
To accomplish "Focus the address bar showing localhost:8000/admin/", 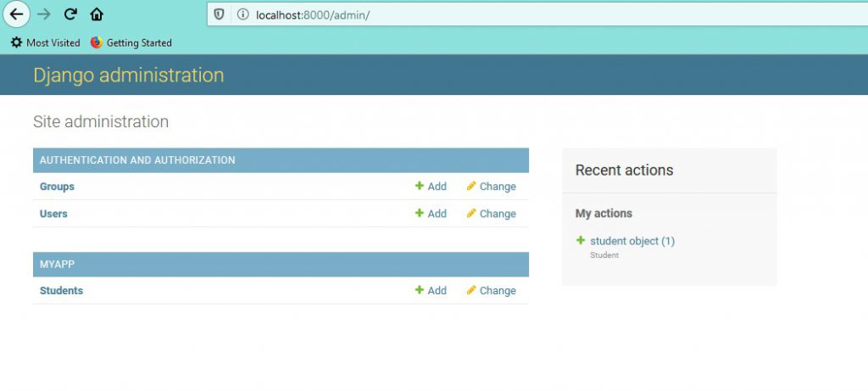I will coord(537,14).
